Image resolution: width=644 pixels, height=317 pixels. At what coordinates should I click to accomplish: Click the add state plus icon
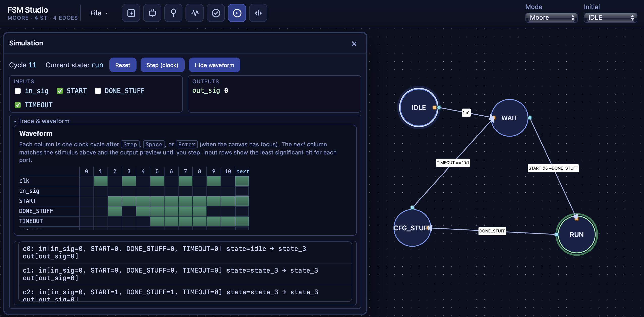(x=131, y=13)
